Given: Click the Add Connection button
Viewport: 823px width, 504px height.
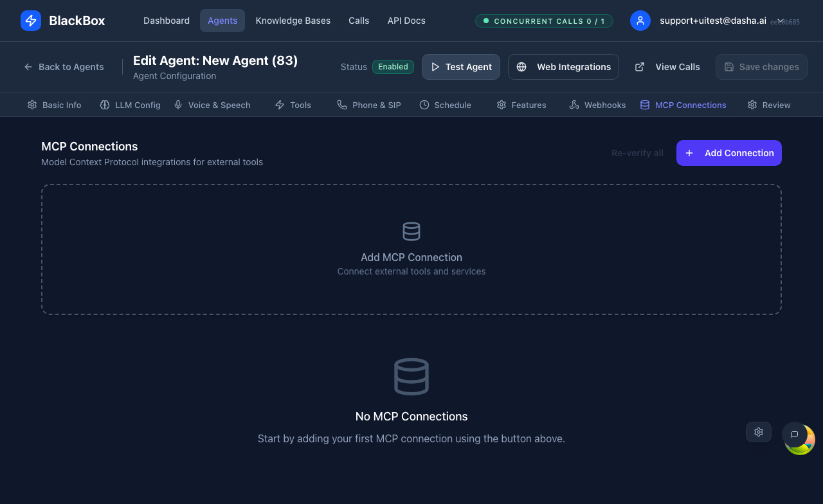Looking at the screenshot, I should point(728,153).
